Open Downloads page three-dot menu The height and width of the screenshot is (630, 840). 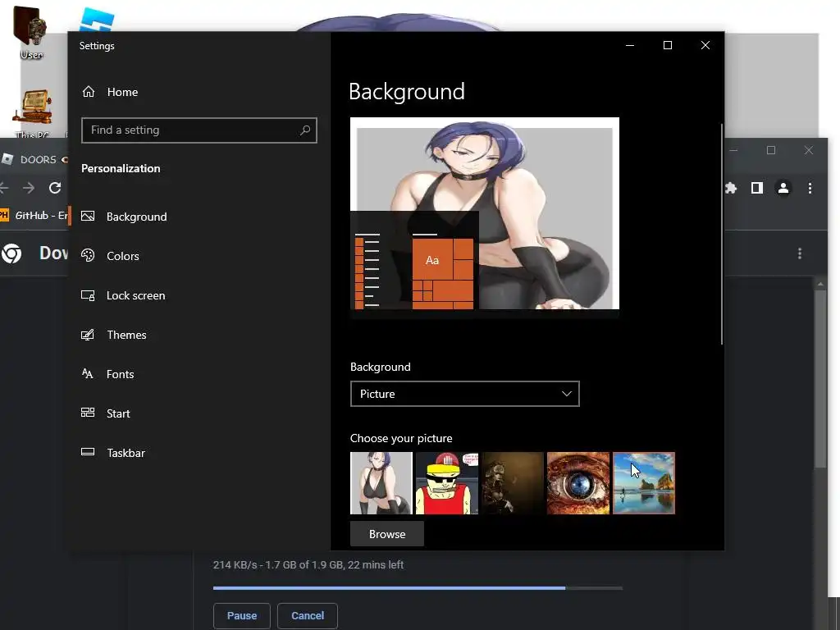[800, 253]
